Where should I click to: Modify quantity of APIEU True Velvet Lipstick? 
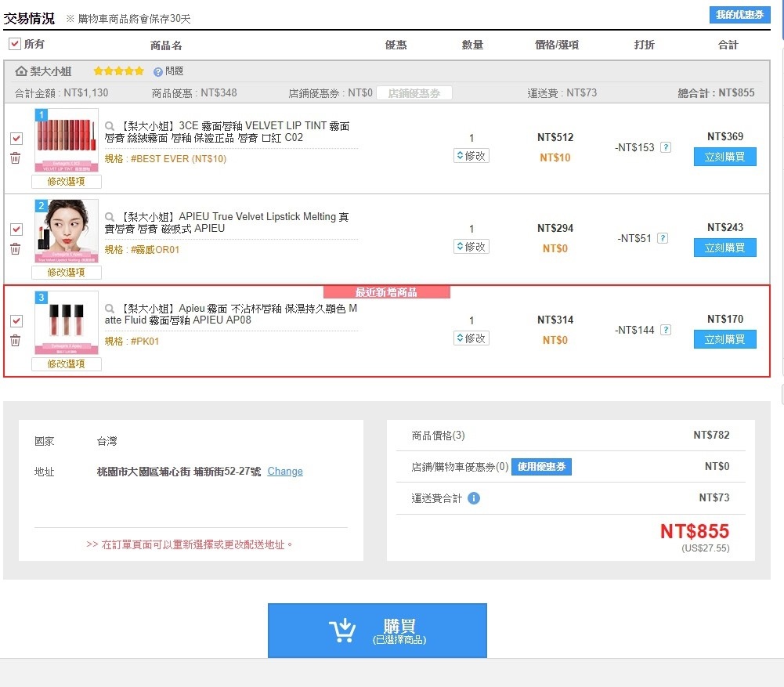click(x=471, y=247)
